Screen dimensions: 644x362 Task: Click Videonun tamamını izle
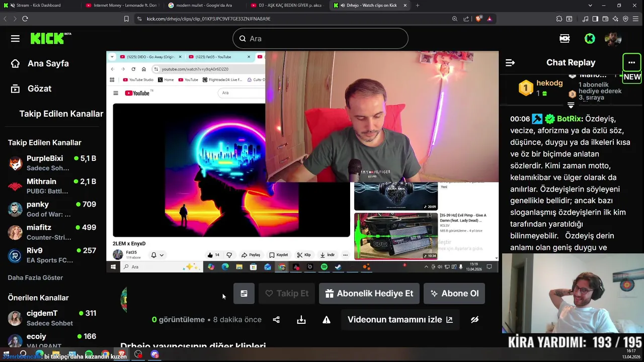pyautogui.click(x=400, y=320)
